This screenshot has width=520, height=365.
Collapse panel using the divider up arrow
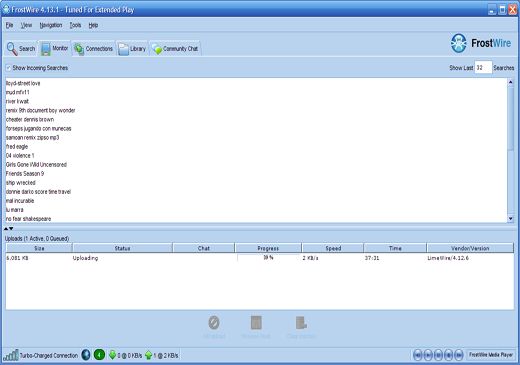coord(6,229)
